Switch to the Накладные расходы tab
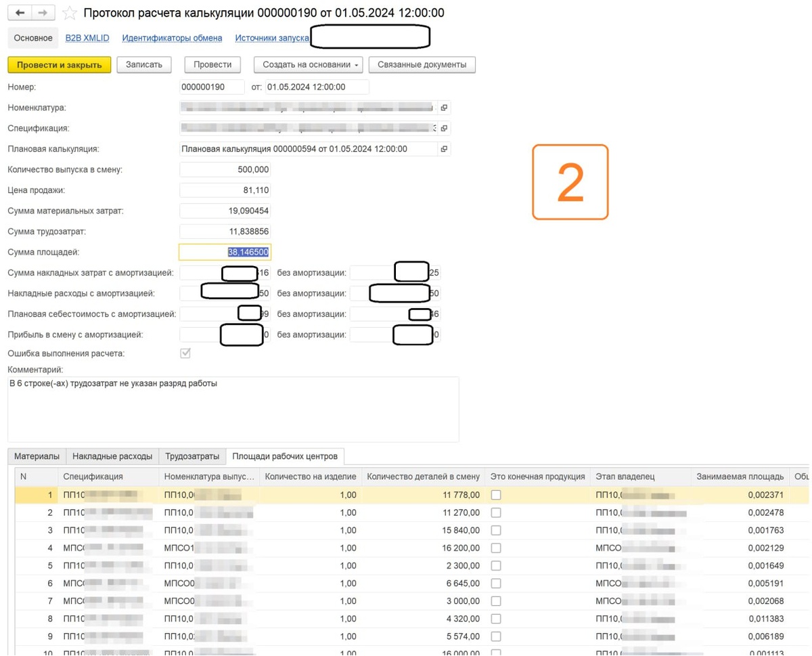Viewport: 812px width, 656px height. pos(112,456)
